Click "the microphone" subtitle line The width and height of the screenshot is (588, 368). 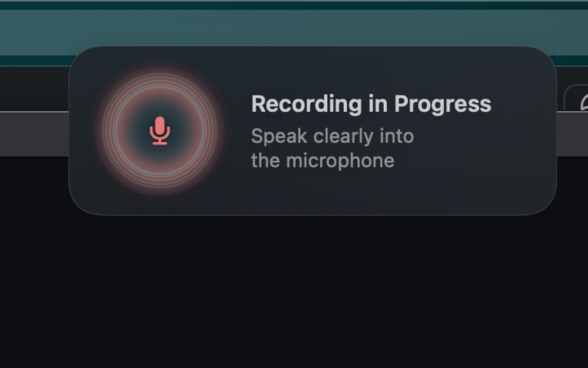coord(322,160)
